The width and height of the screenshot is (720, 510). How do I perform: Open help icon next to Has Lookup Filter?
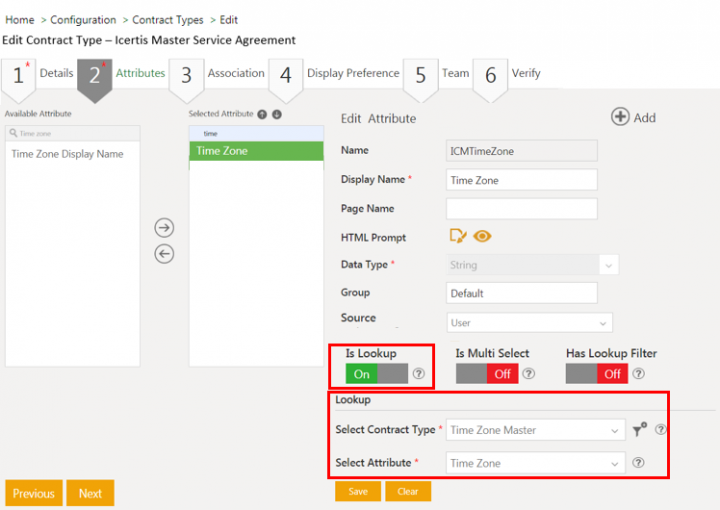tap(638, 374)
